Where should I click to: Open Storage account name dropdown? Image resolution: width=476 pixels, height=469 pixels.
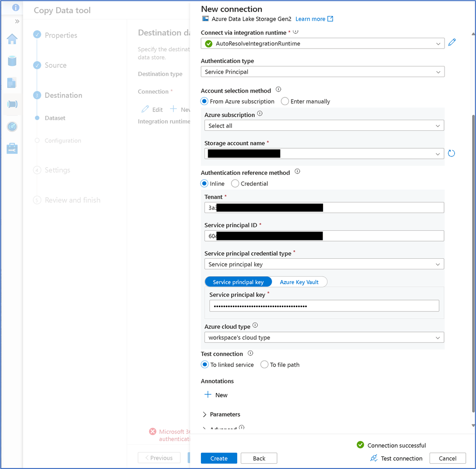(x=324, y=154)
